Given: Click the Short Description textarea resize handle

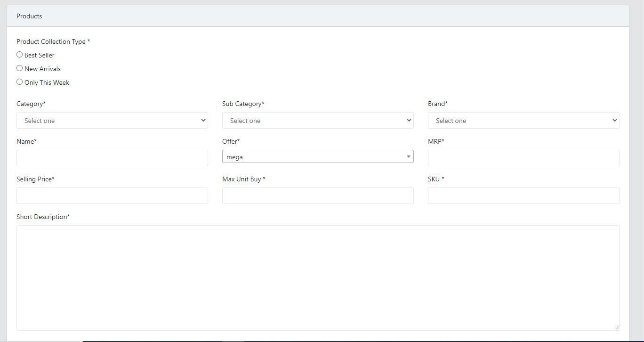Looking at the screenshot, I should tap(616, 327).
